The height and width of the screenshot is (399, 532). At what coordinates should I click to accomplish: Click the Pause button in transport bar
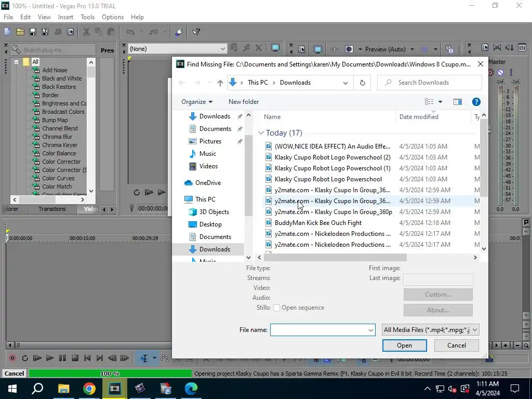pos(62,358)
